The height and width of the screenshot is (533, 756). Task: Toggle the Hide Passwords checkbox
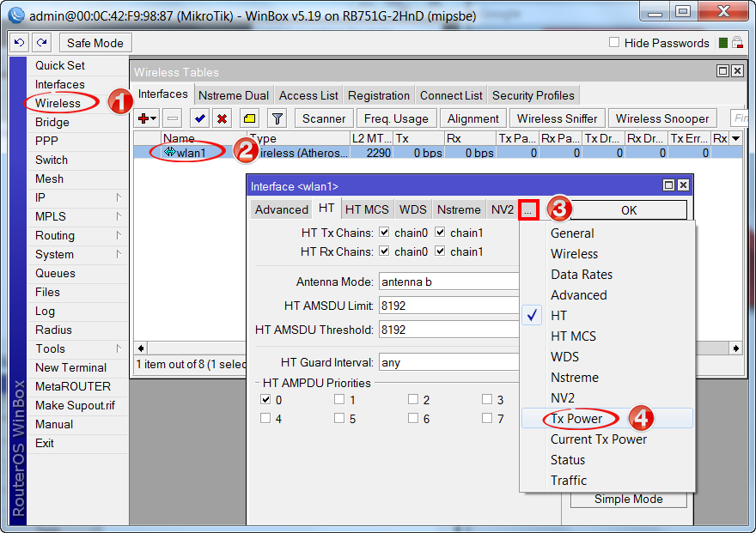(614, 43)
